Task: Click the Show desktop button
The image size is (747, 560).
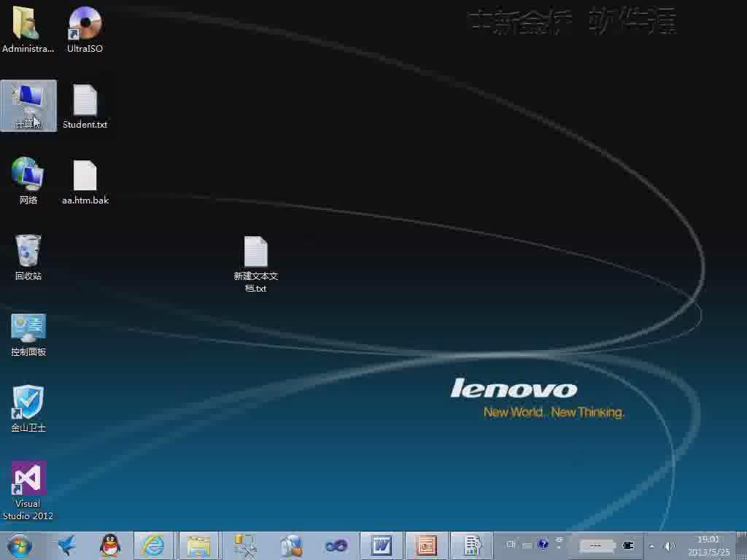Action: tap(741, 545)
